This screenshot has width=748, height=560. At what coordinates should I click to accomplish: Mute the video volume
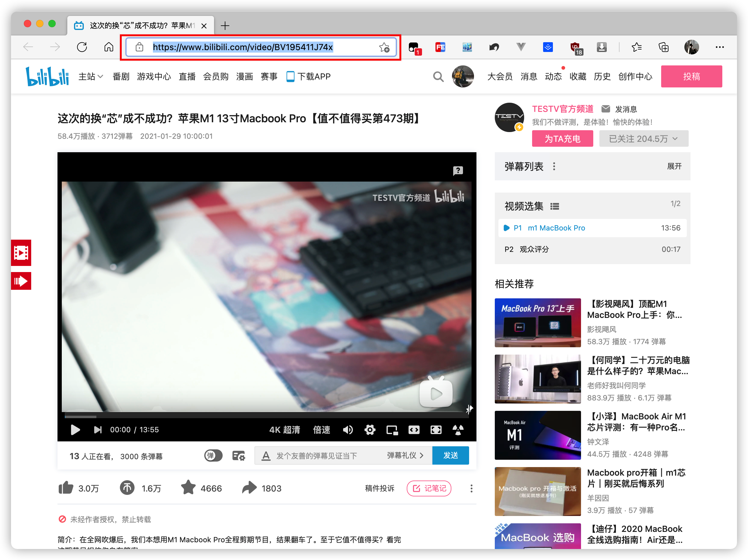(348, 430)
